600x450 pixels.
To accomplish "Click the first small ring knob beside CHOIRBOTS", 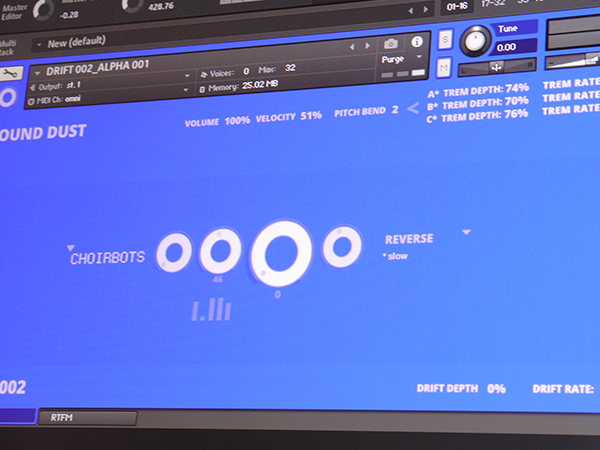I will (x=174, y=253).
